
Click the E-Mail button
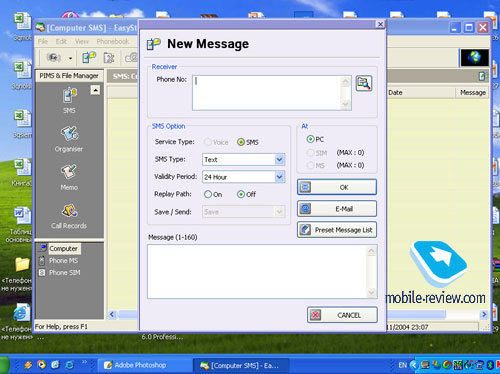pyautogui.click(x=337, y=209)
